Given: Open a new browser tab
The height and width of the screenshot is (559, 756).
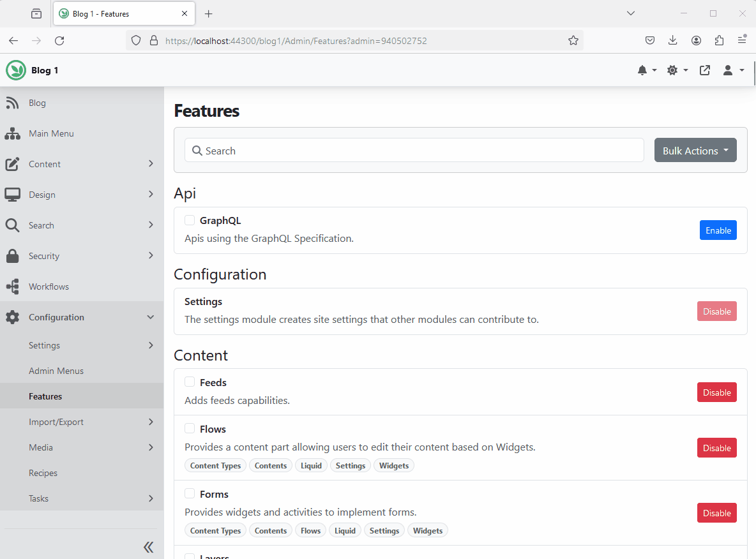Looking at the screenshot, I should [208, 14].
